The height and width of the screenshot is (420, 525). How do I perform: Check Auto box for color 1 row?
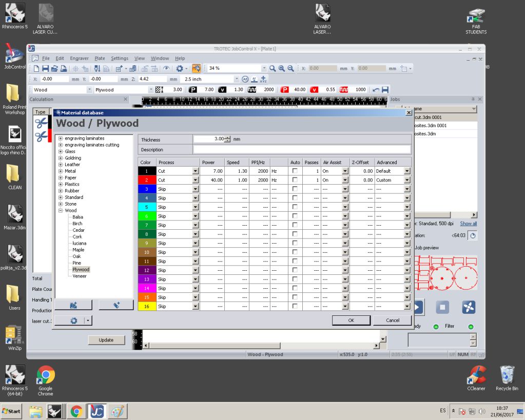coord(295,171)
